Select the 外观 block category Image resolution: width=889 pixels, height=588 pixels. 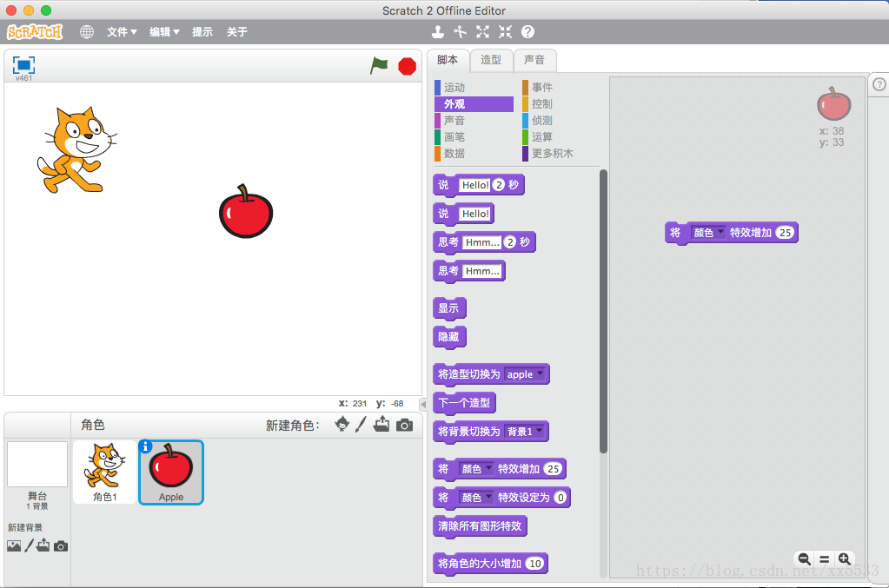(x=474, y=103)
